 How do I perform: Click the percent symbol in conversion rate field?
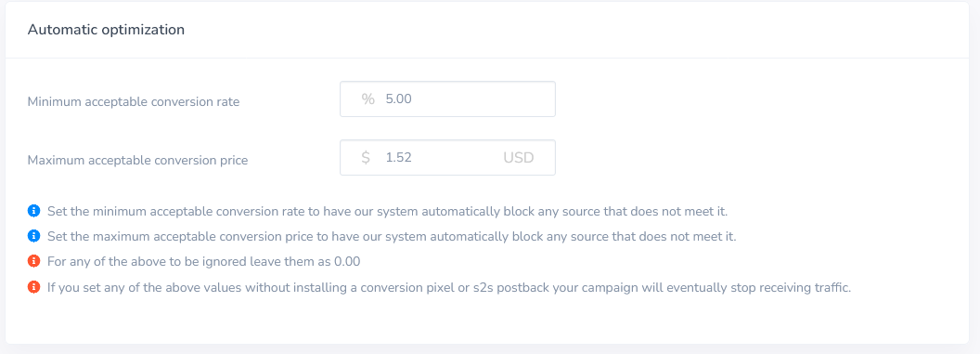(367, 98)
